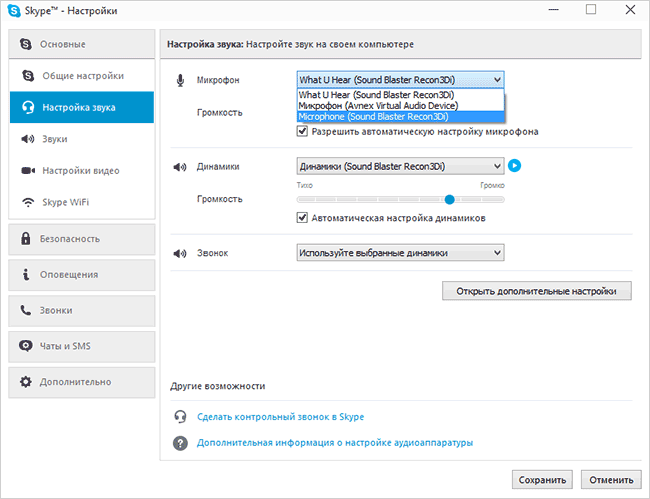Close the Skype settings window
650x499 pixels.
pyautogui.click(x=630, y=10)
